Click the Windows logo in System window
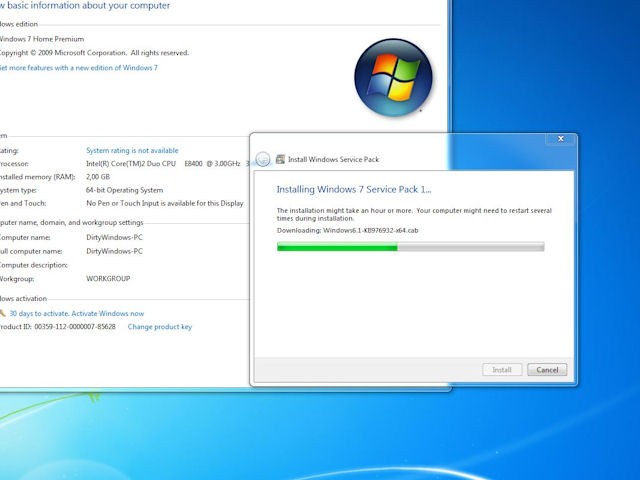This screenshot has height=480, width=640. pos(393,78)
